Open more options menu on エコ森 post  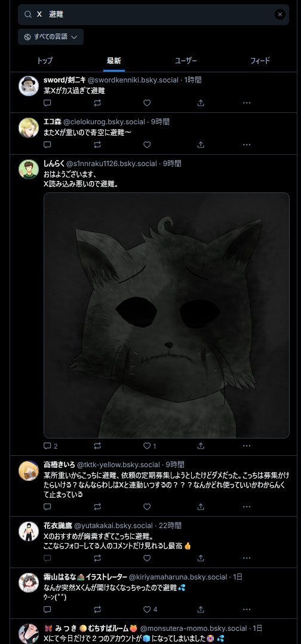click(247, 145)
